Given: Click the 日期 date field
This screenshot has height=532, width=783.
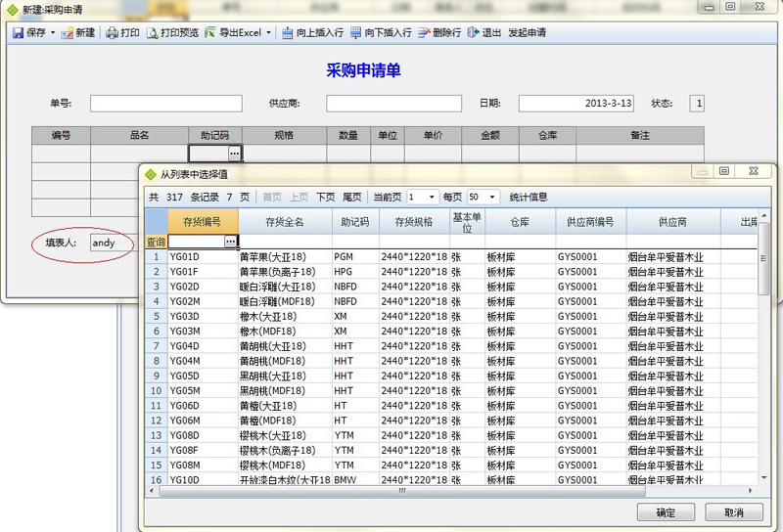Looking at the screenshot, I should pyautogui.click(x=576, y=104).
